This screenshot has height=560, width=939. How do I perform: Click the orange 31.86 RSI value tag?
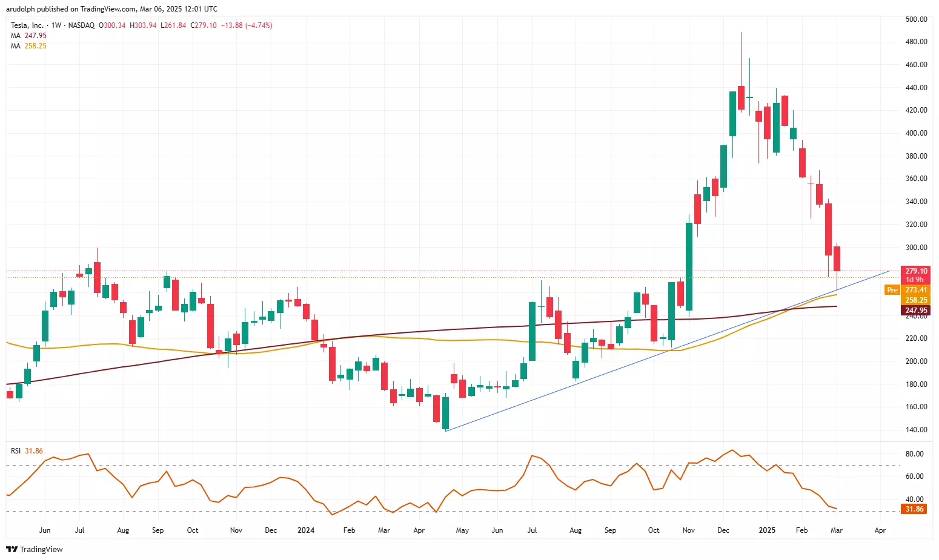click(x=914, y=509)
